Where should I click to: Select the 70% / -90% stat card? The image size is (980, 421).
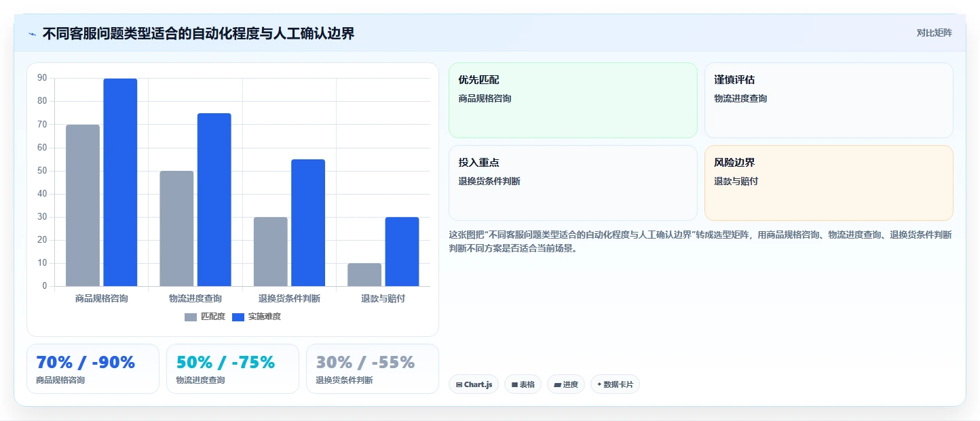93,369
